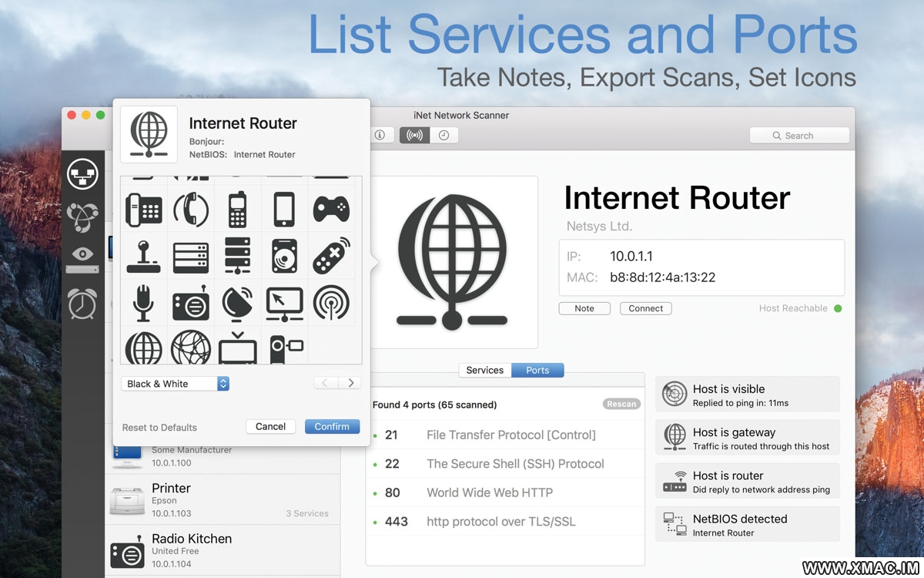Viewport: 924px width, 578px height.
Task: Choose the stacked network server icon
Action: pos(237,256)
